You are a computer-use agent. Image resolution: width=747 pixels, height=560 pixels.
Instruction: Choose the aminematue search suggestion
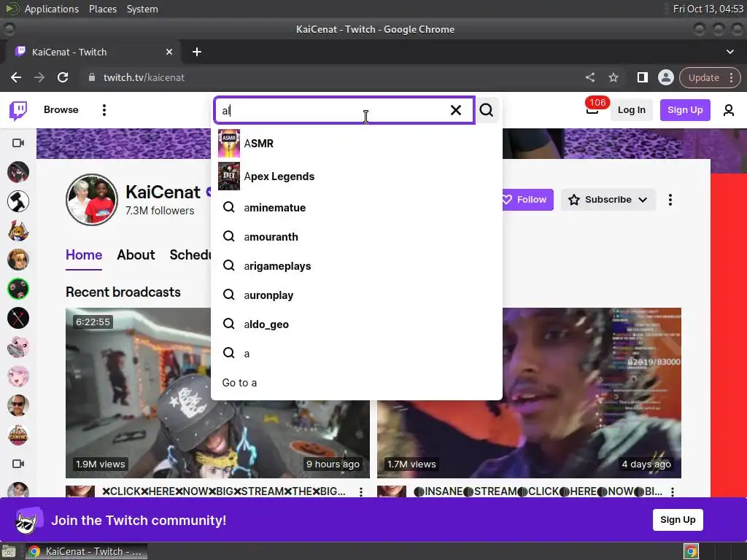click(x=356, y=208)
